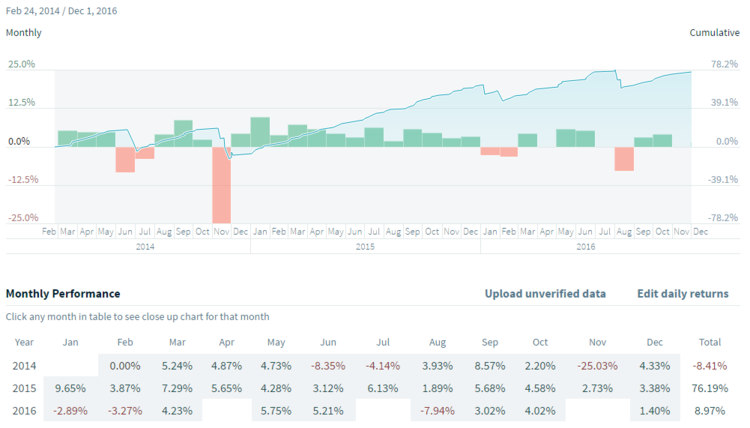Select November 2015 2.73% cell
Viewport: 750px width, 428px height.
(597, 388)
